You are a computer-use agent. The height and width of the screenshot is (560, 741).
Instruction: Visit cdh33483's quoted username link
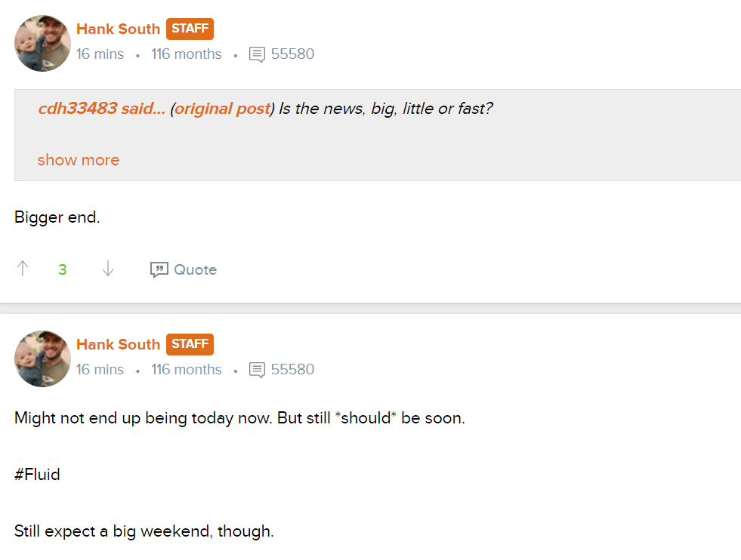77,109
